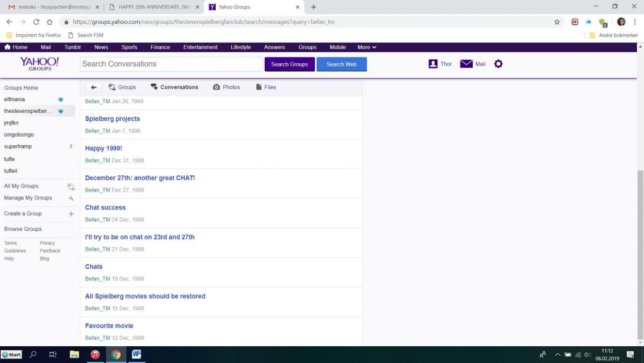The height and width of the screenshot is (363, 644).
Task: Open the 'Chats' conversation
Action: (93, 267)
